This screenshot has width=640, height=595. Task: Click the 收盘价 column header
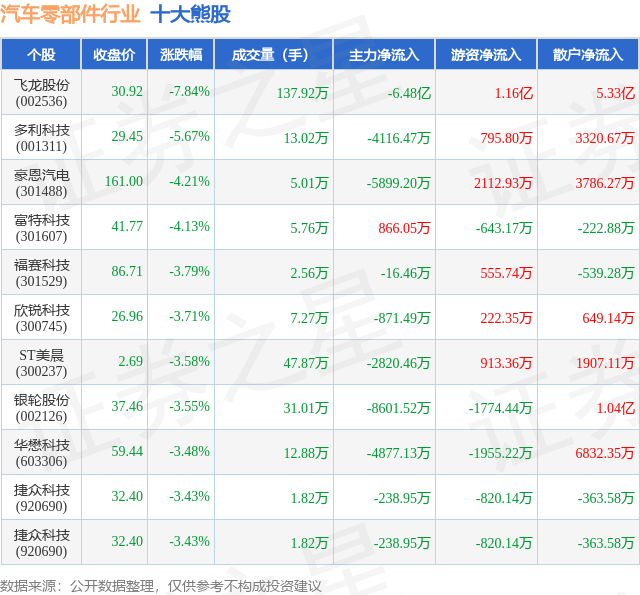(114, 54)
